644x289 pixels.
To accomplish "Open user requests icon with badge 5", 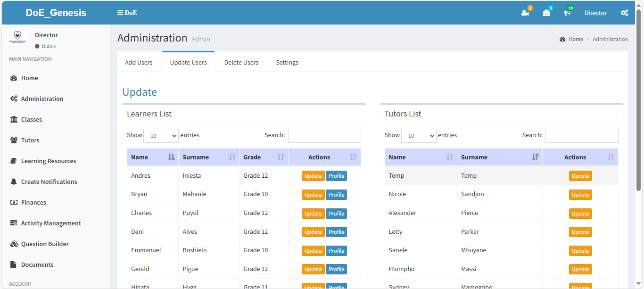I will coord(526,12).
